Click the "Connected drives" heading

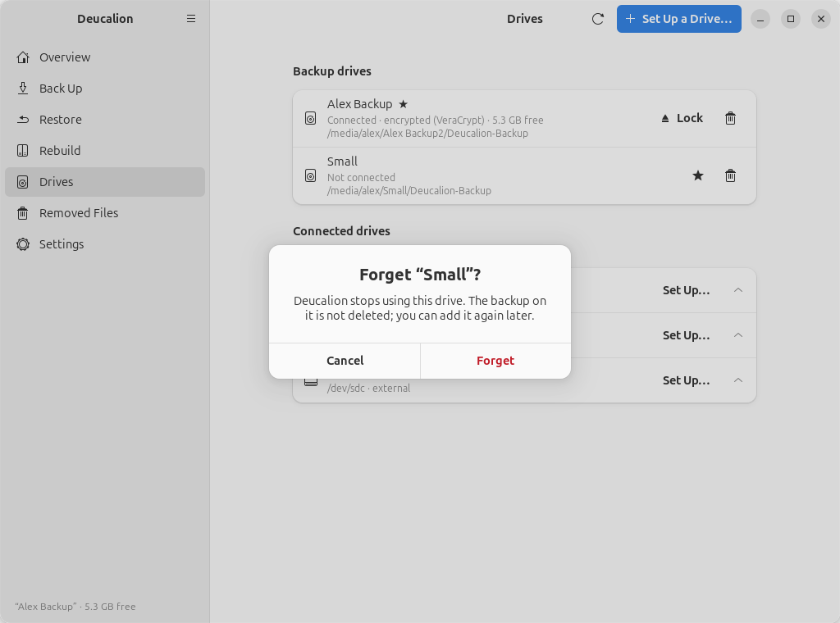(341, 231)
